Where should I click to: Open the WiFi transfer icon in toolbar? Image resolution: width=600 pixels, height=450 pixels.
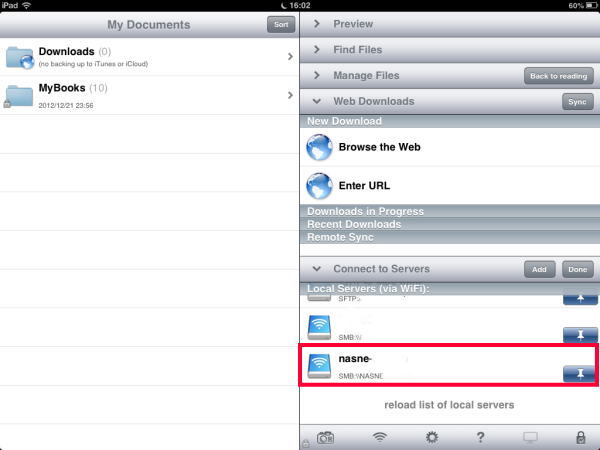[379, 437]
